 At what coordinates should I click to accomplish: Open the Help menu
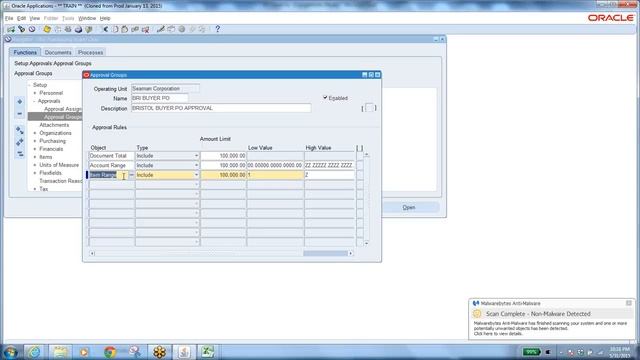(105, 18)
